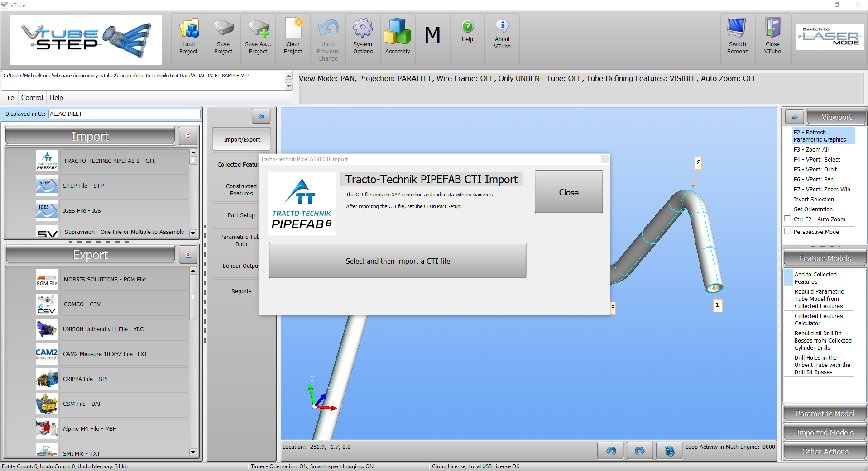Click Select and then import a CTI file
Viewport: 868px width, 471px height.
click(x=398, y=261)
